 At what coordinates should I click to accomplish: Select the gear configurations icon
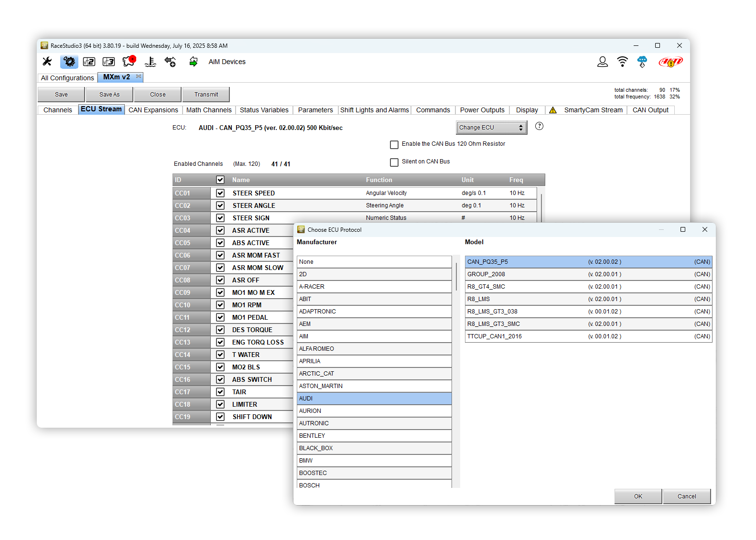coord(69,62)
